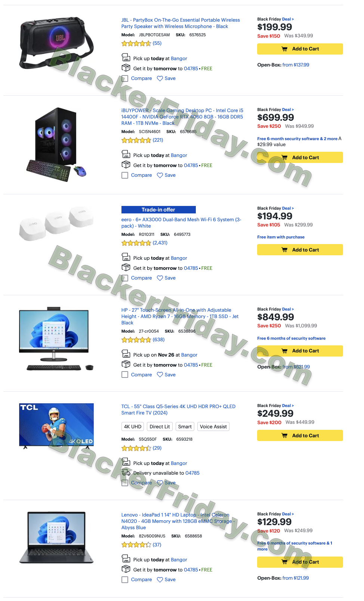Open Bangor store link for HP All-in-One pickup
The height and width of the screenshot is (601, 364).
(189, 355)
